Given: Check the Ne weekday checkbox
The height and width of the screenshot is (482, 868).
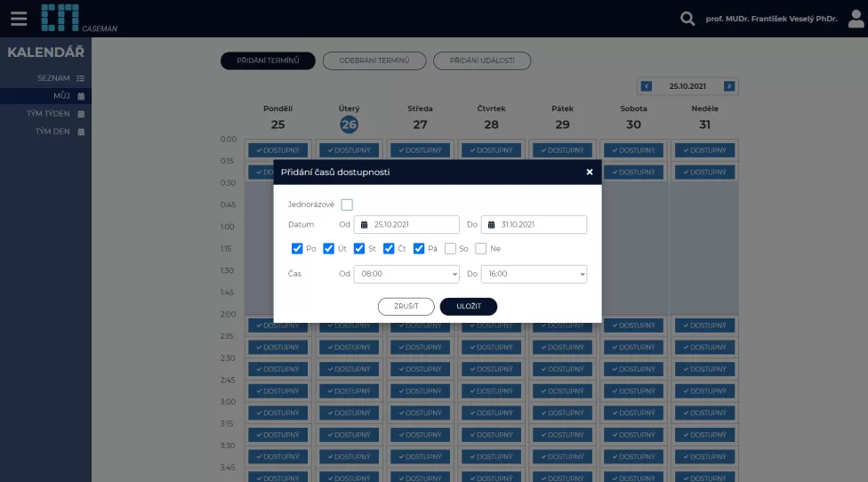Looking at the screenshot, I should [481, 248].
